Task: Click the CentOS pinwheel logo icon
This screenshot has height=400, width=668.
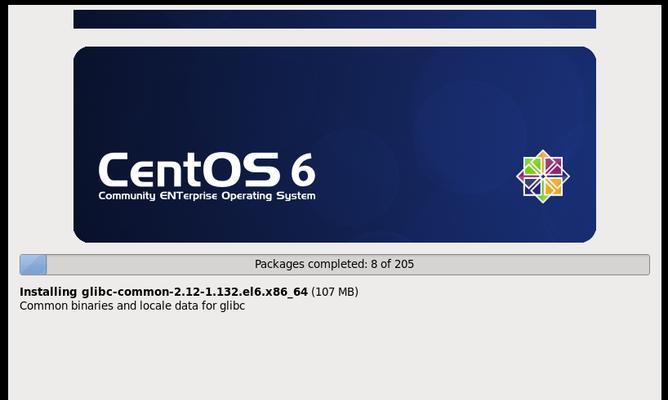Action: pyautogui.click(x=543, y=176)
